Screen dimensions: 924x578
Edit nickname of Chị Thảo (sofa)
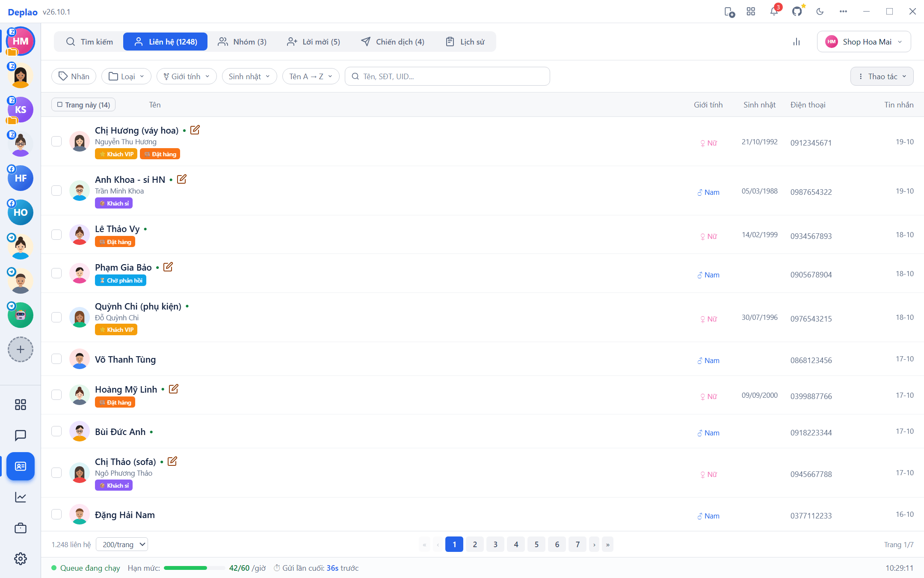[x=172, y=461]
